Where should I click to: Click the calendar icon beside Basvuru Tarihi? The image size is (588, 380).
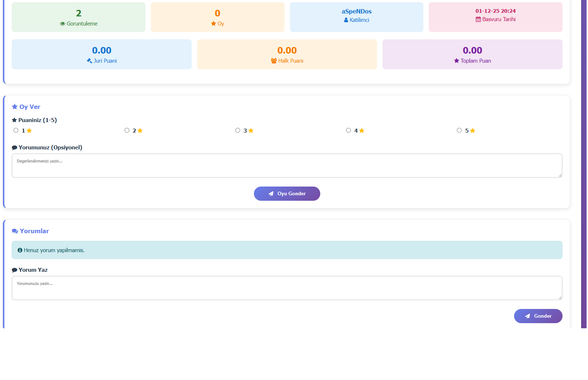(478, 19)
